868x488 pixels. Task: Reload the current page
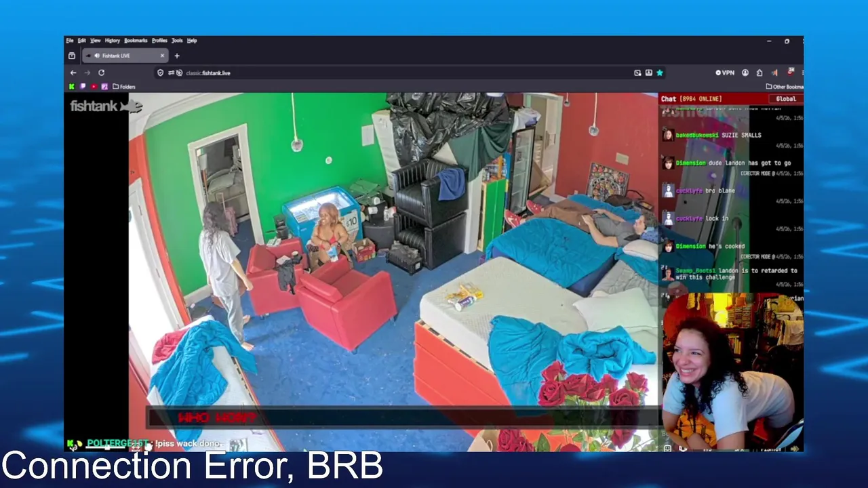(x=101, y=73)
